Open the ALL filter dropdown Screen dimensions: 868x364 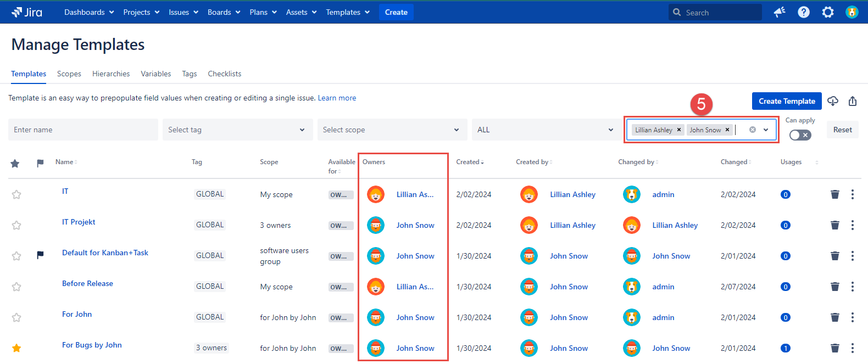(546, 130)
